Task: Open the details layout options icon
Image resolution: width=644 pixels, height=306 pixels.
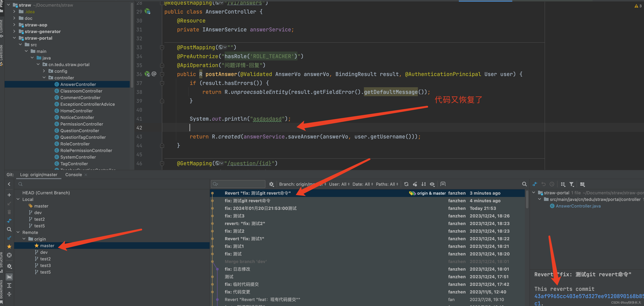Action: pos(582,184)
